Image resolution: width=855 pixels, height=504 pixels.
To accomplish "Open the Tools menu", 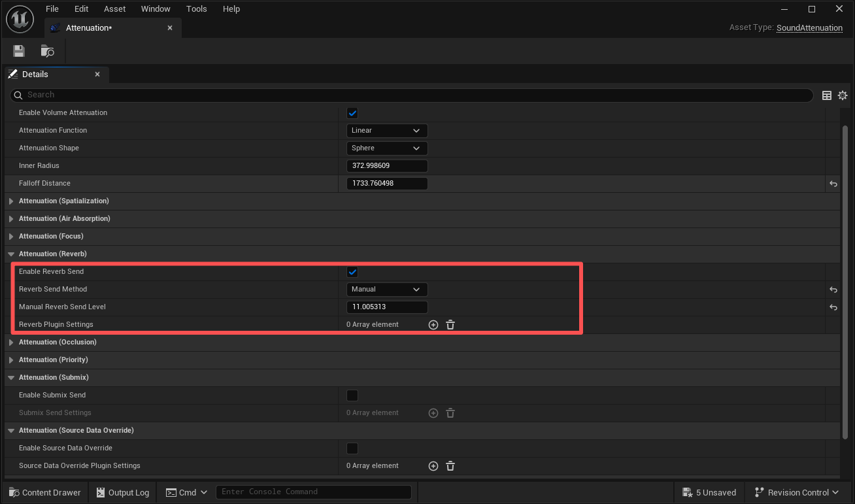I will pyautogui.click(x=196, y=9).
